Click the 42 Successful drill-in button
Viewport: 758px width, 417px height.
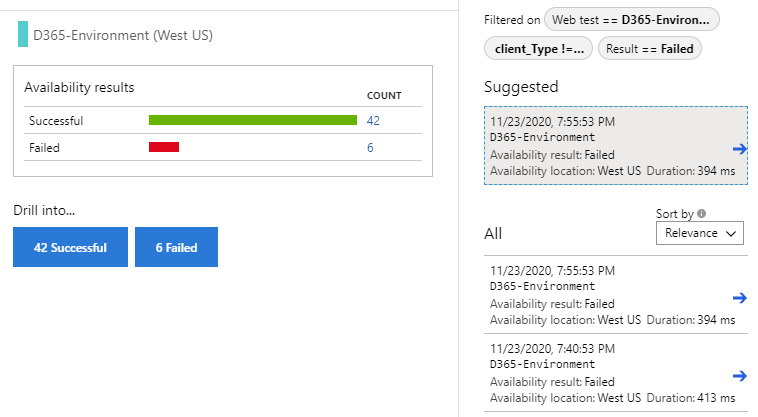[x=70, y=247]
